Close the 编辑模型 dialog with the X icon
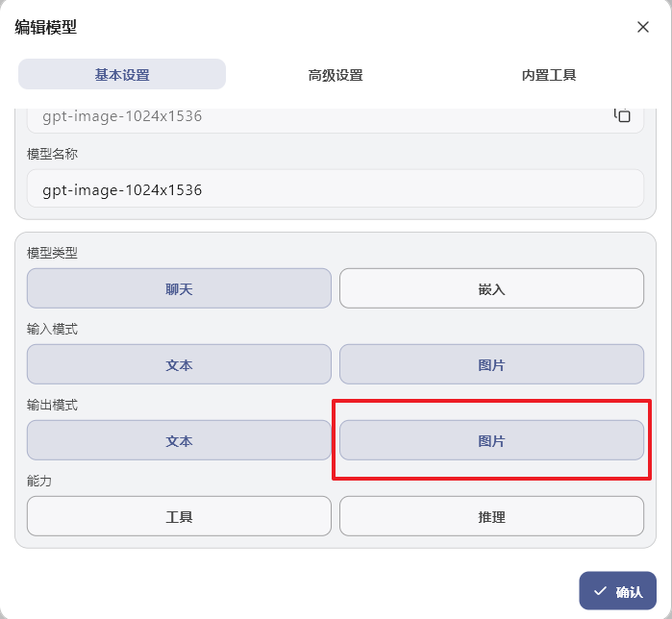Screen dimensions: 672x619 pyautogui.click(x=643, y=27)
